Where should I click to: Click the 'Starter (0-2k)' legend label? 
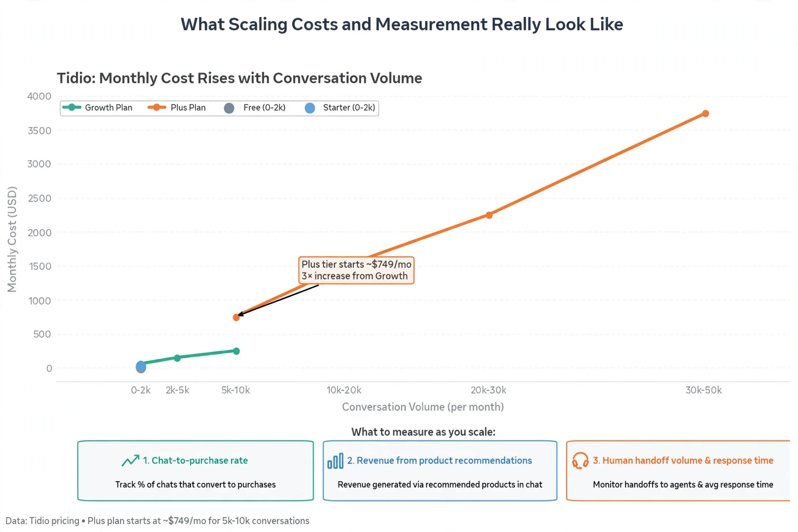tap(349, 108)
